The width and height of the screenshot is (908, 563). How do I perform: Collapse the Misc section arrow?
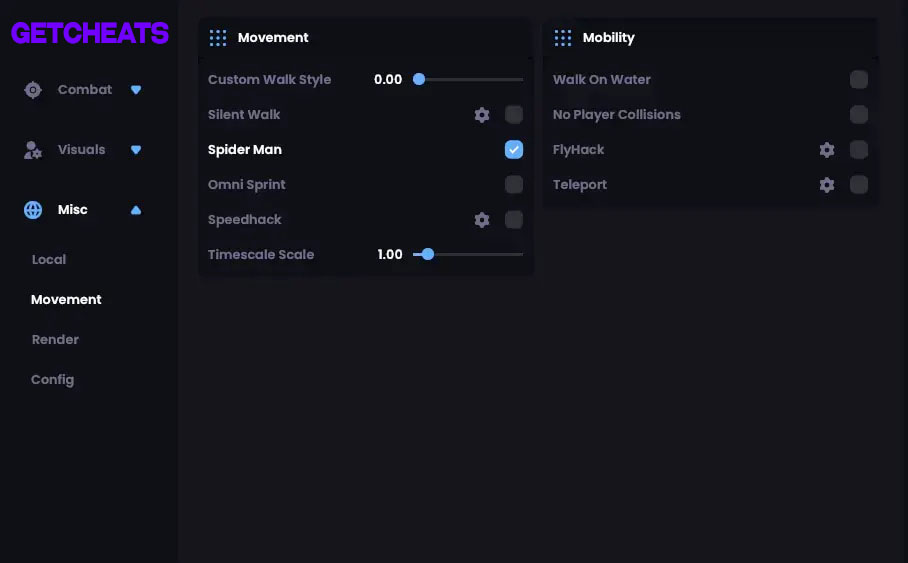point(136,210)
